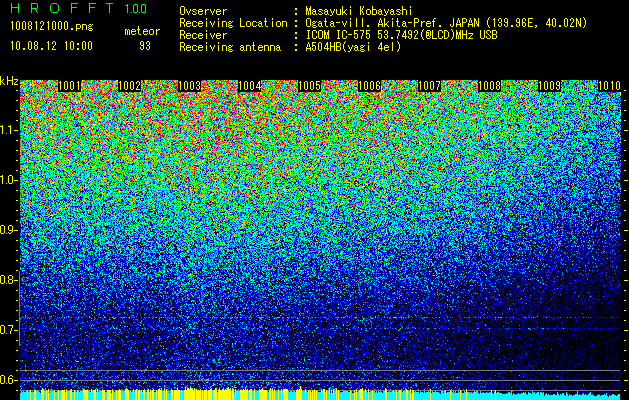Click the 'Receiving antenna' label
The image size is (629, 400).
pyautogui.click(x=230, y=47)
